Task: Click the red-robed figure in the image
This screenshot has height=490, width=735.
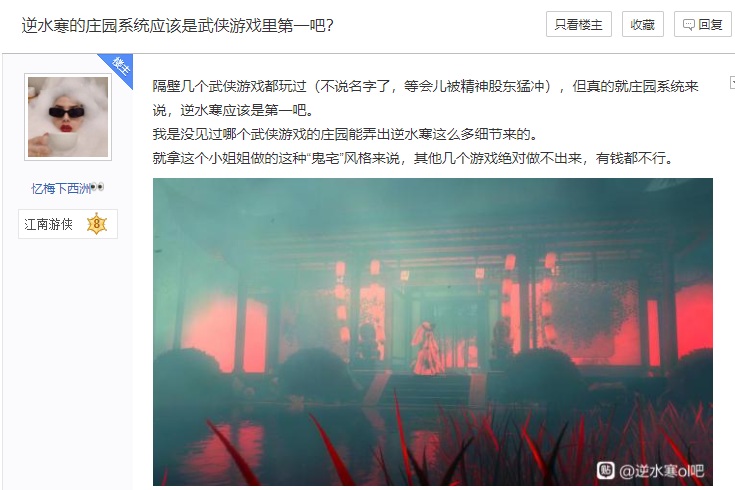Action: (427, 348)
